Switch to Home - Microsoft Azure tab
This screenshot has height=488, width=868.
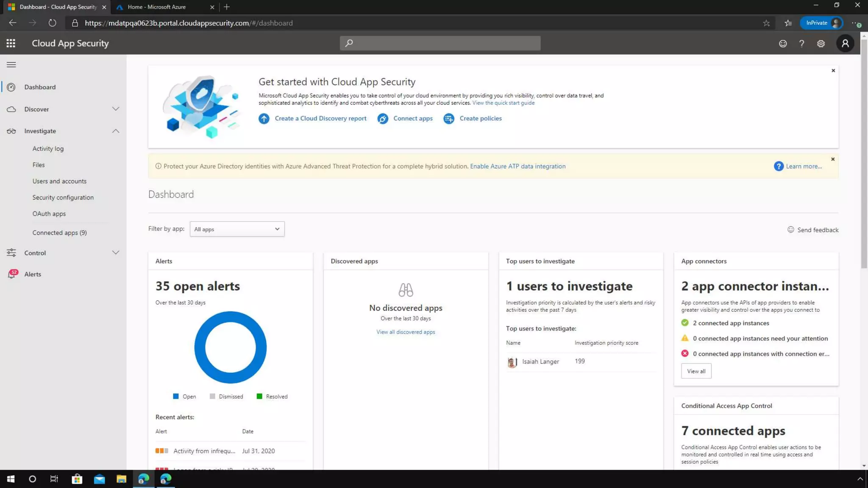pyautogui.click(x=157, y=7)
